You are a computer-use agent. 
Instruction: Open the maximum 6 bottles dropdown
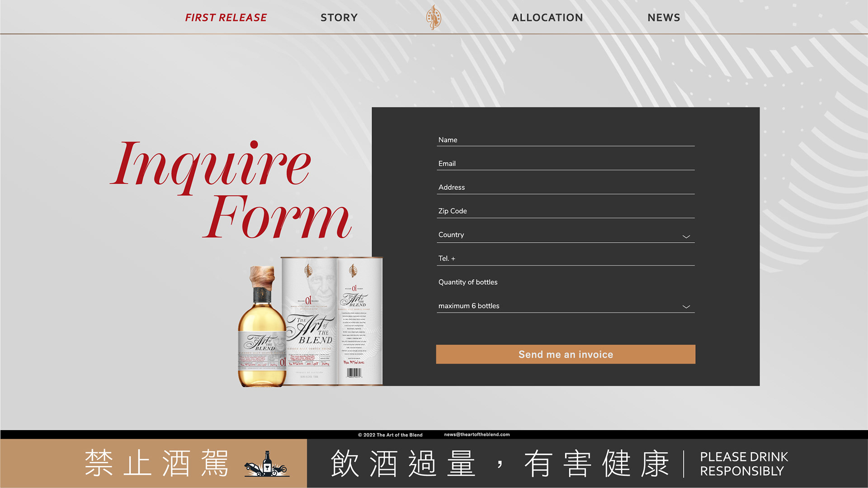click(x=566, y=306)
